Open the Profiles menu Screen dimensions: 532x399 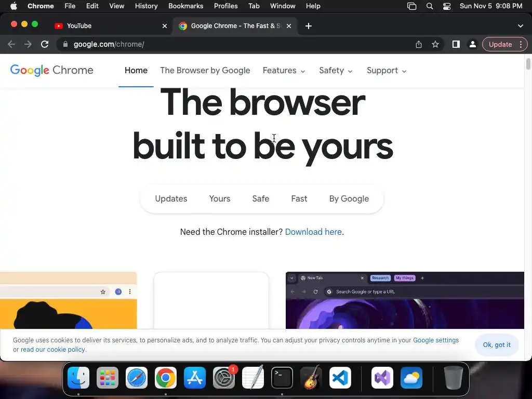coord(225,6)
